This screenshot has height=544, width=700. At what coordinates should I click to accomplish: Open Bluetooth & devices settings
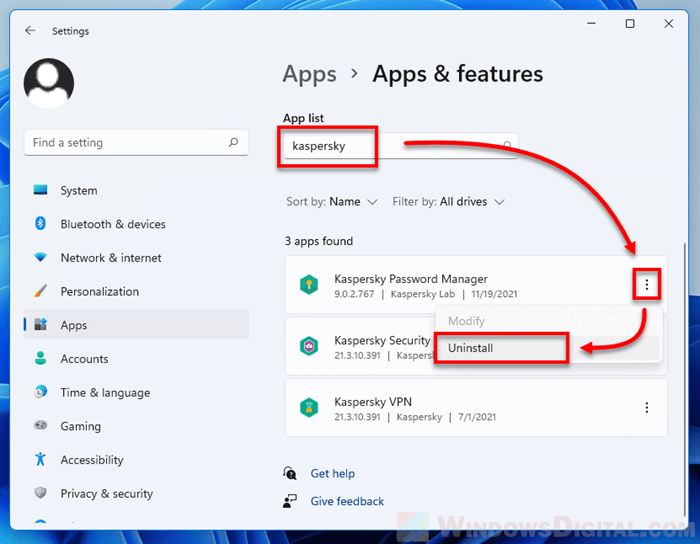(x=136, y=224)
